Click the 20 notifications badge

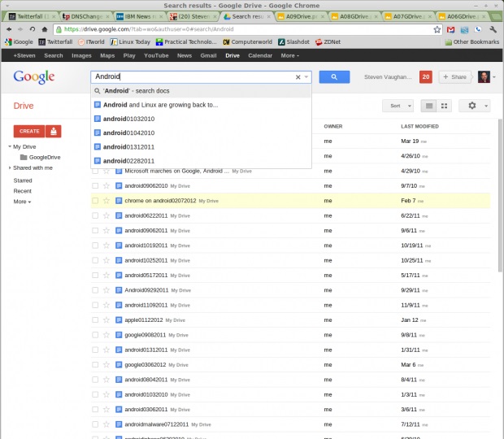(x=426, y=76)
